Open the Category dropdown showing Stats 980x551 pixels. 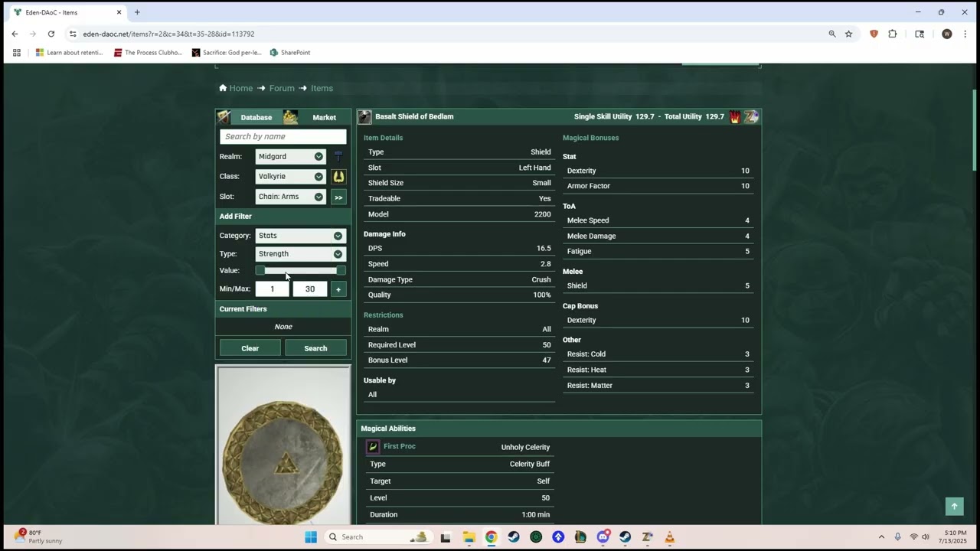point(300,236)
